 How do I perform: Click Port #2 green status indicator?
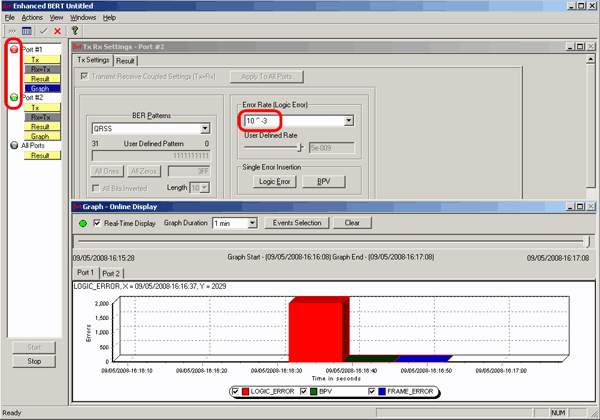(x=14, y=97)
